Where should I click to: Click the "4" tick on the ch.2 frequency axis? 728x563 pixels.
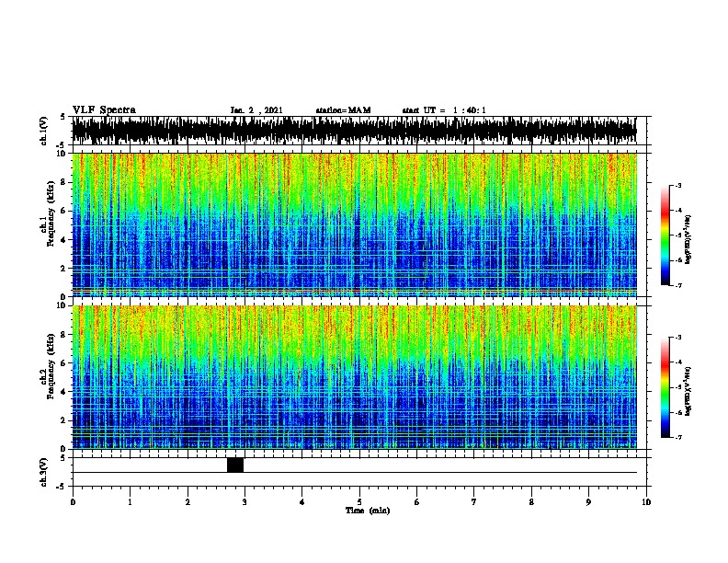point(63,392)
